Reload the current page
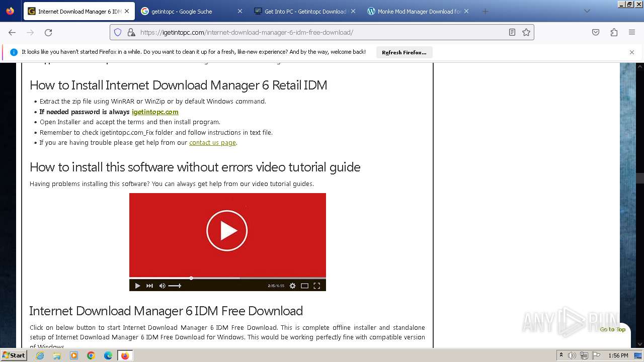The height and width of the screenshot is (362, 644). click(x=48, y=32)
